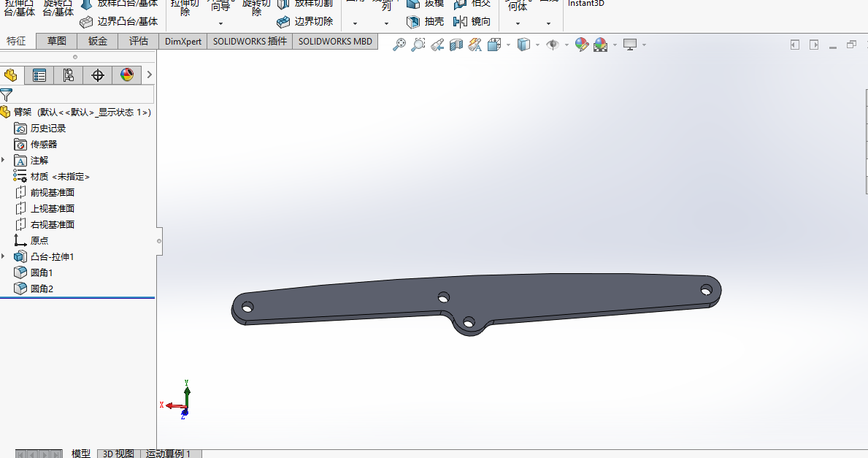The height and width of the screenshot is (458, 868).
Task: Select the 圆角2 fillet feature
Action: coord(33,289)
